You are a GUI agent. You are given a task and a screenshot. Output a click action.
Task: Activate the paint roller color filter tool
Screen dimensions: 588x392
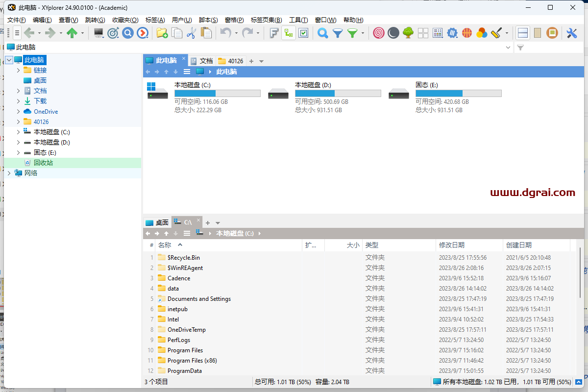point(495,33)
